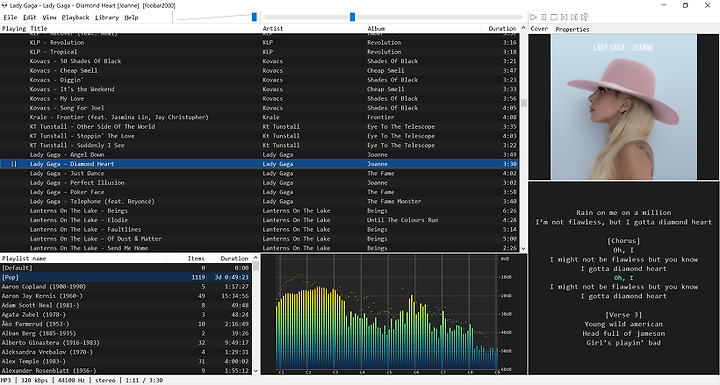Viewport: 720px width, 385px height.
Task: Open the Help menu
Action: tap(131, 17)
